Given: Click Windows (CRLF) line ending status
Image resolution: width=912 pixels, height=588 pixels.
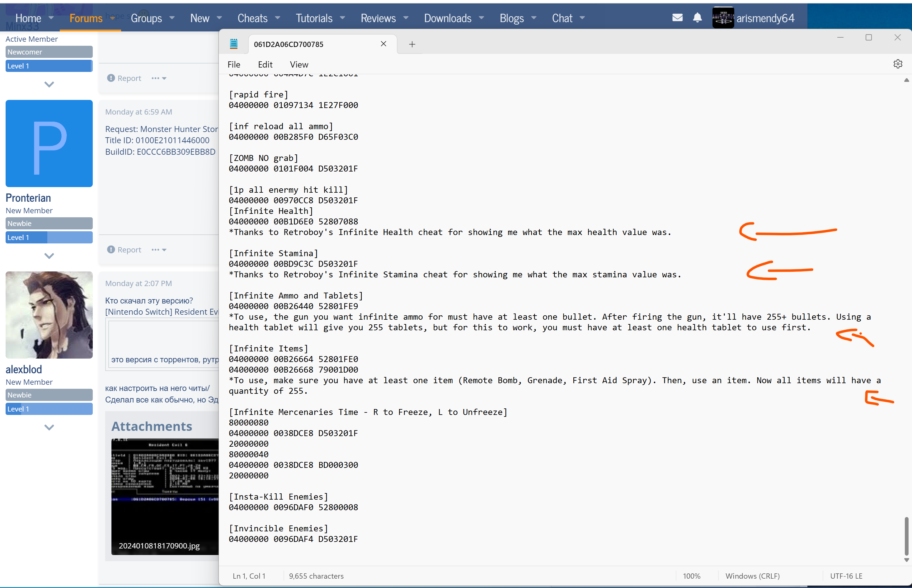Looking at the screenshot, I should (752, 576).
